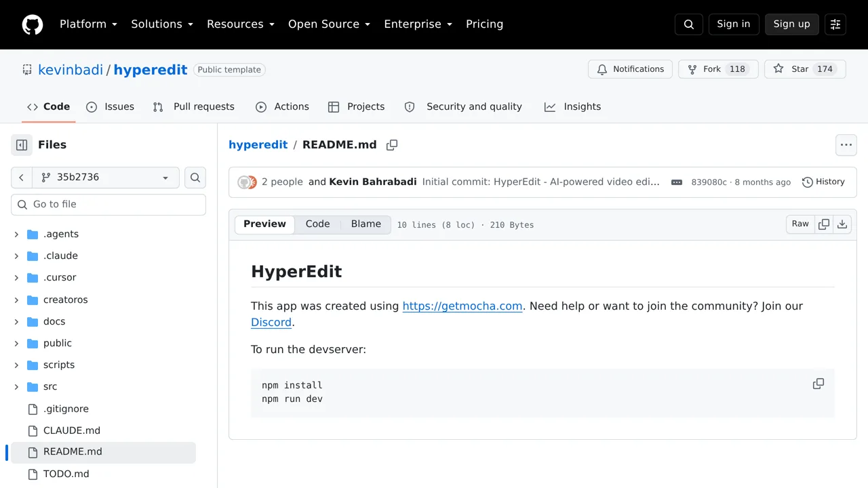868x488 pixels.
Task: Collapse the Files side panel icon
Action: click(22, 145)
